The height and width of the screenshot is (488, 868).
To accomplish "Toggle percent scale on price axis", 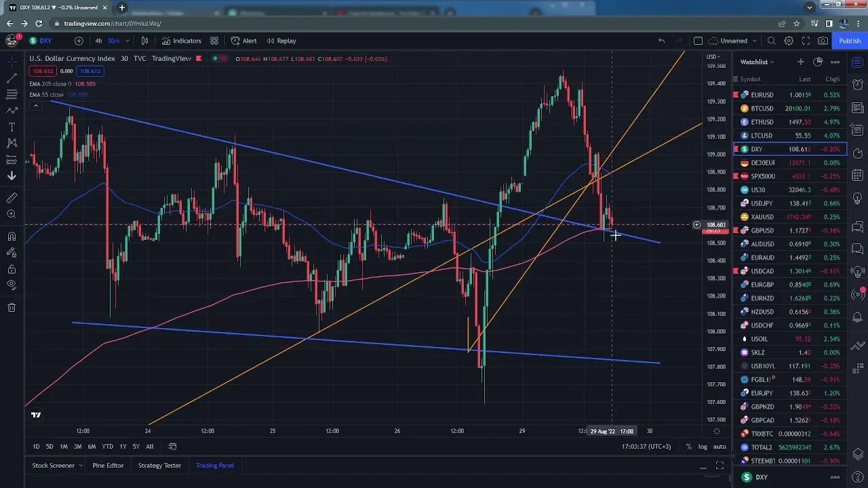I will (x=688, y=446).
